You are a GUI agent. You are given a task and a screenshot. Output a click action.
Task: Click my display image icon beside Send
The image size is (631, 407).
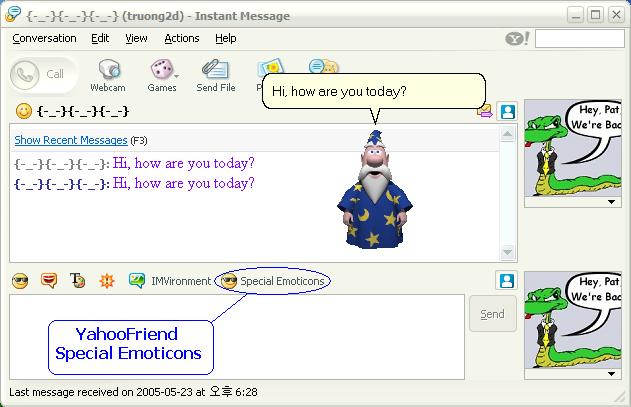(507, 281)
